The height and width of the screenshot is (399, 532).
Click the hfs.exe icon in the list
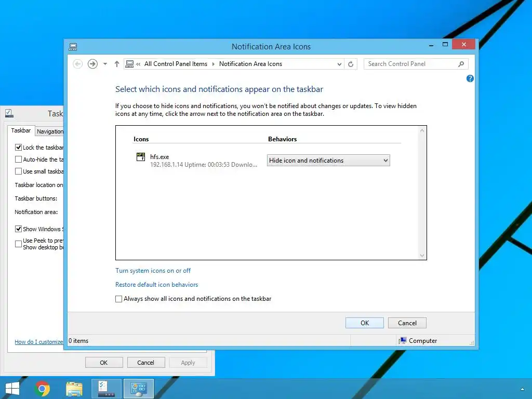coord(140,157)
